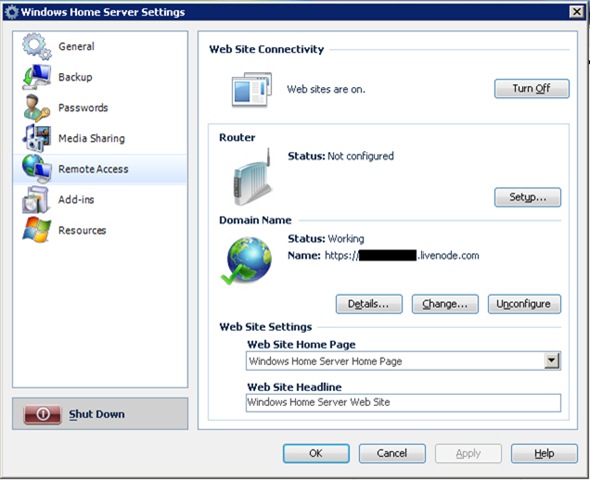This screenshot has height=480, width=590.
Task: Click the Shut Down label
Action: pyautogui.click(x=97, y=414)
